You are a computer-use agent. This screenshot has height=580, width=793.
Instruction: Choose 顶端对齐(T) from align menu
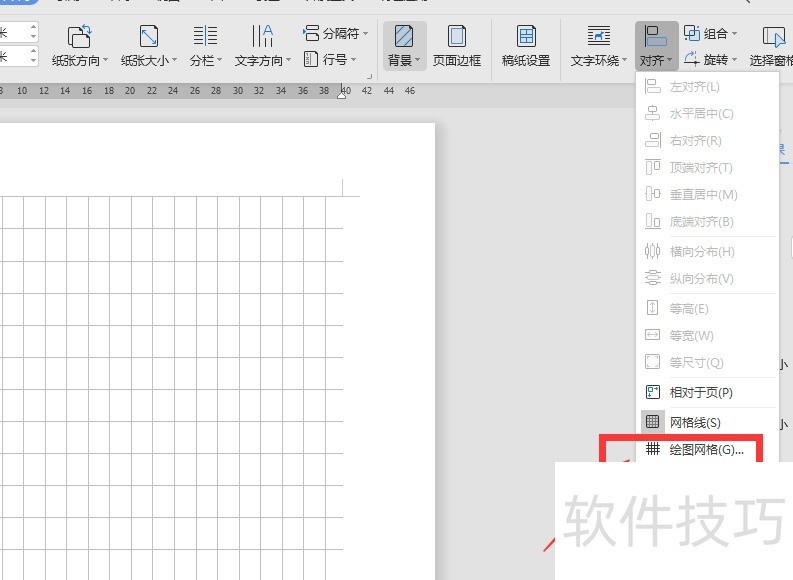[x=707, y=167]
